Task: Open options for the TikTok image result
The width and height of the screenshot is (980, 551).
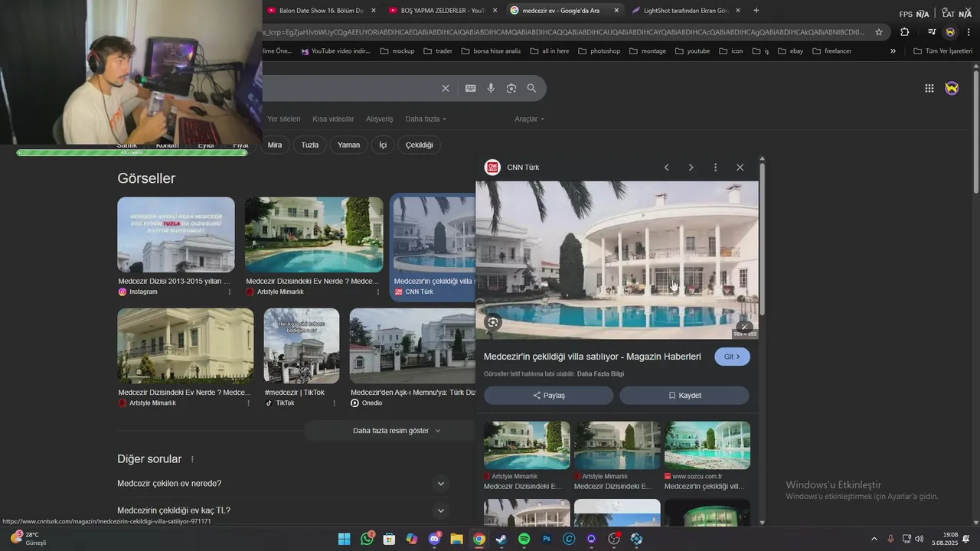Action: point(334,403)
